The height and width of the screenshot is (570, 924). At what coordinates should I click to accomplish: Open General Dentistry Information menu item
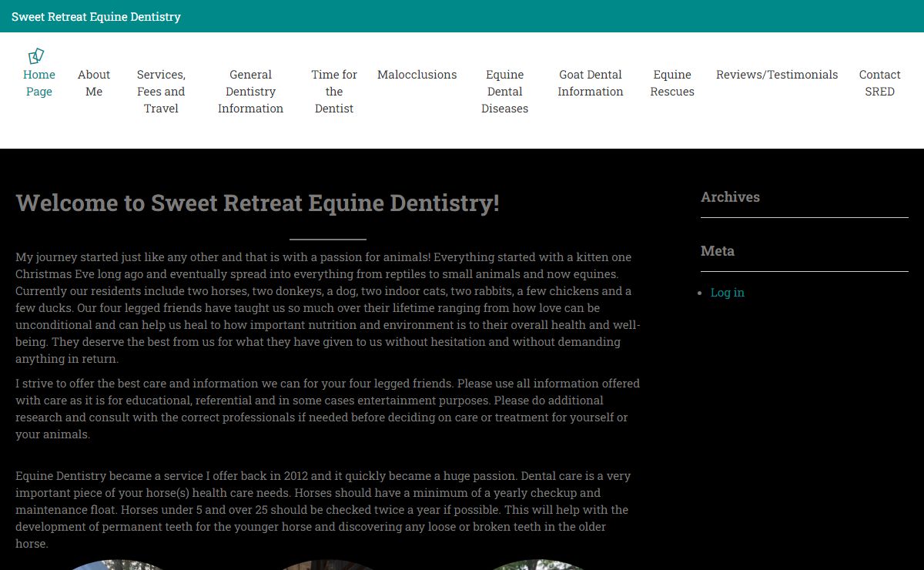(x=250, y=92)
